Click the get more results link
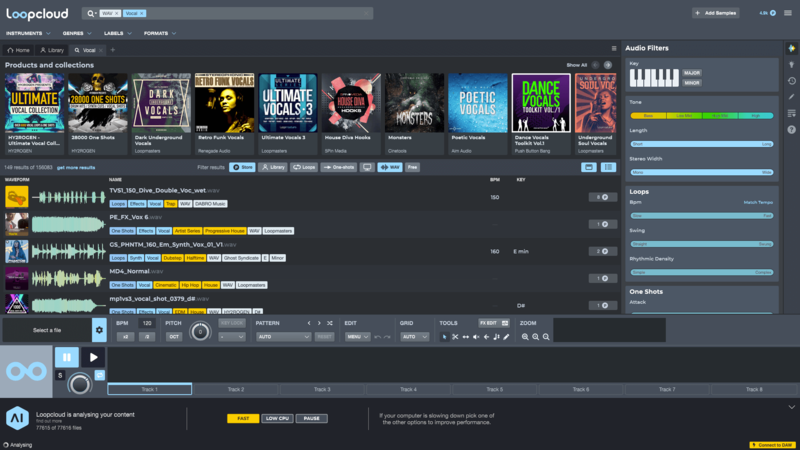 point(76,167)
